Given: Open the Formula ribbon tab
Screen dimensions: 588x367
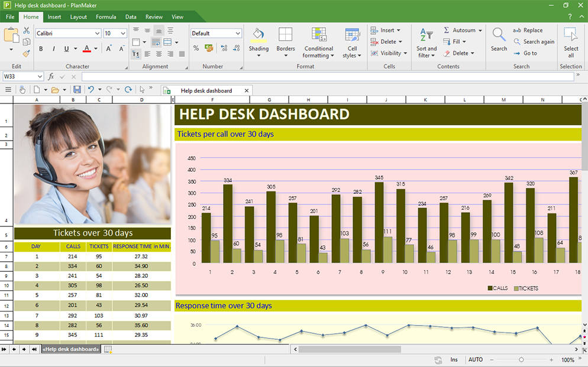Looking at the screenshot, I should [106, 17].
